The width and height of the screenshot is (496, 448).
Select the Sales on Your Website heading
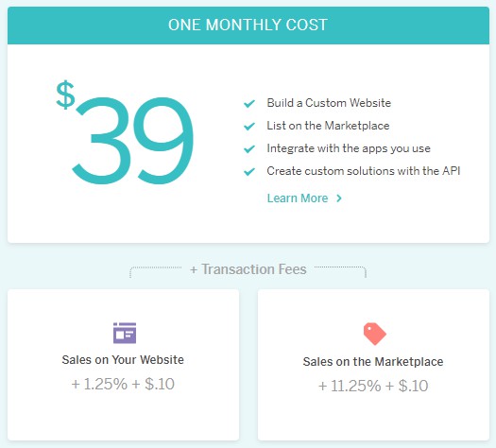click(123, 360)
